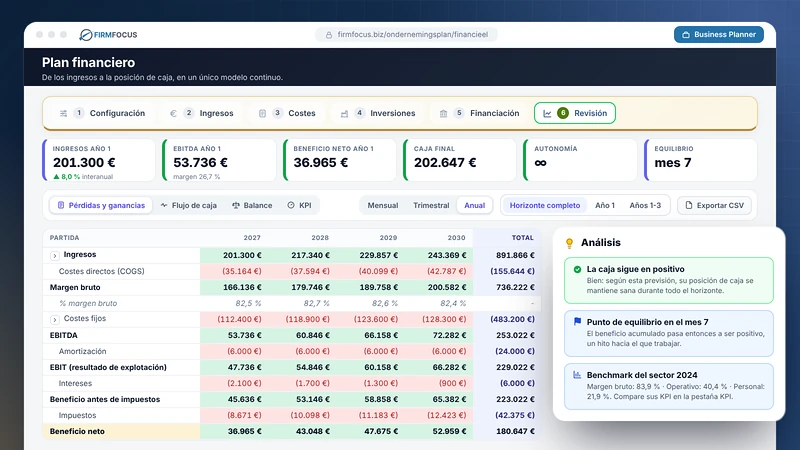Open the Ingresos step
This screenshot has width=800, height=450.
(x=202, y=113)
